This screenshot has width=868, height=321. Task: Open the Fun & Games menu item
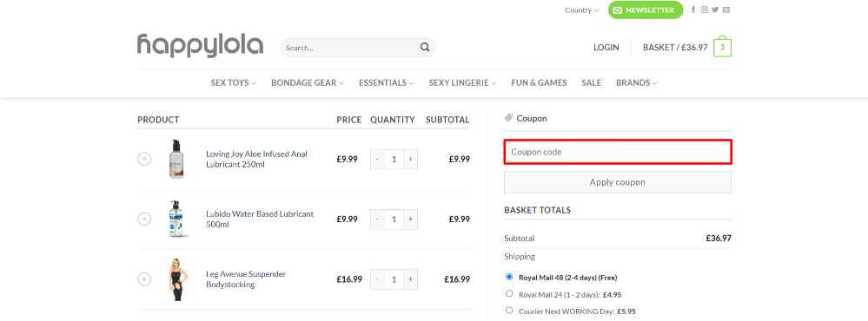539,83
